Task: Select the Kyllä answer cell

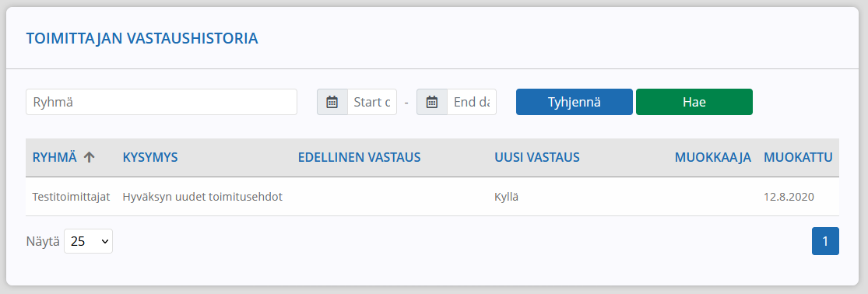Action: click(x=507, y=197)
